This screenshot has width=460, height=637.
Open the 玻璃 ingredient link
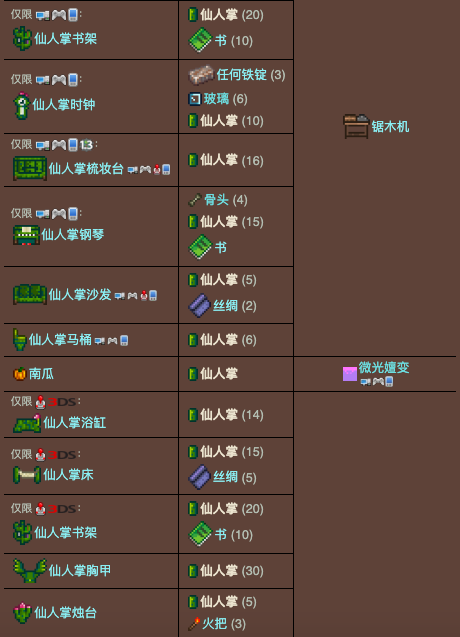pos(216,99)
